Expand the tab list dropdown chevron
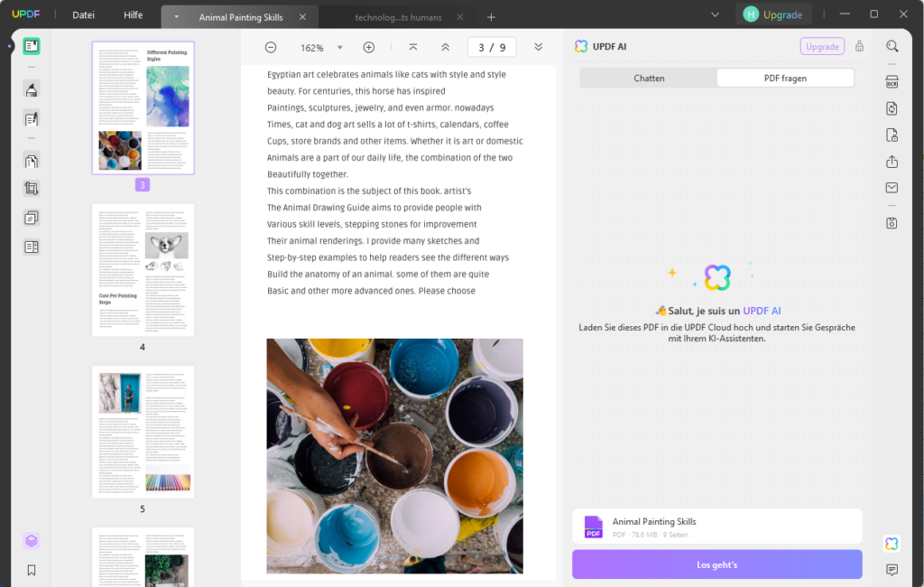924x587 pixels. pyautogui.click(x=716, y=14)
